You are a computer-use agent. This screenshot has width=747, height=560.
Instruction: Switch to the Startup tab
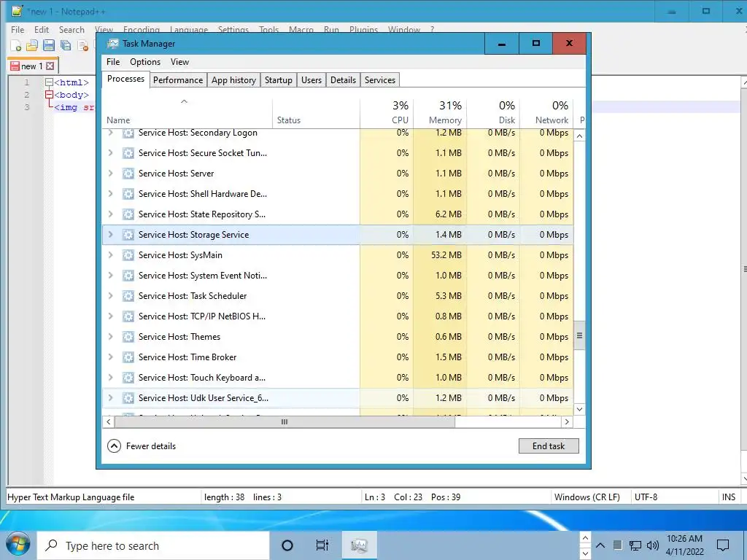click(x=278, y=80)
